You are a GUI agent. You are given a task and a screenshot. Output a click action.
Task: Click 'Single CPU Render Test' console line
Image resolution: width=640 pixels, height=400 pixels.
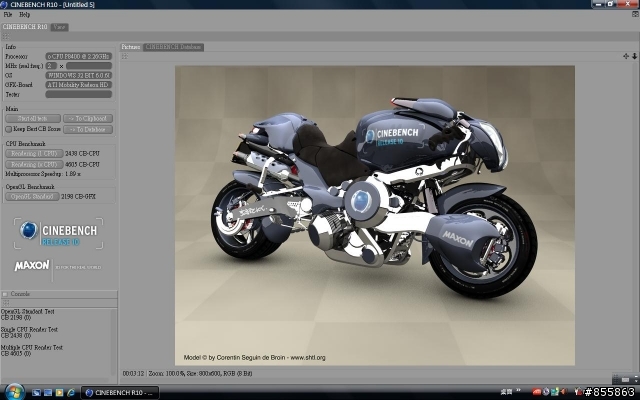point(29,329)
